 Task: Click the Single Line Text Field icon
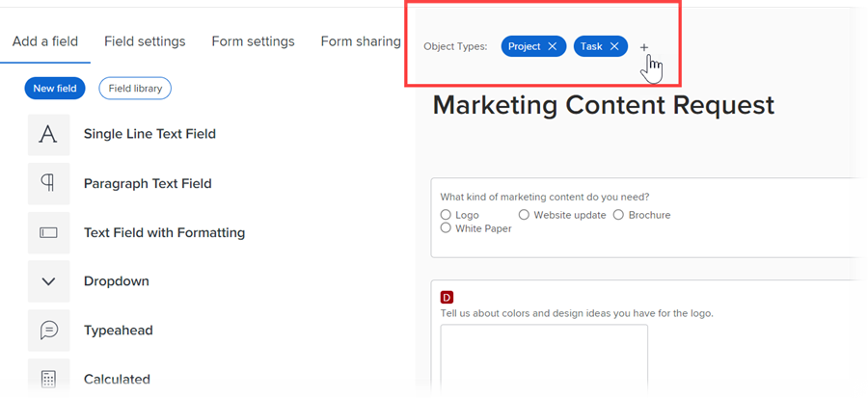tap(48, 135)
